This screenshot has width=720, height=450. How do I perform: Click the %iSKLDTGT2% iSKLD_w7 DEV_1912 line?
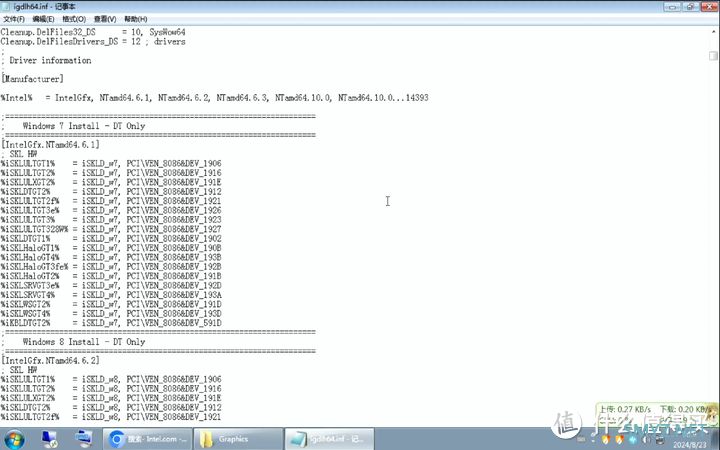pos(111,191)
